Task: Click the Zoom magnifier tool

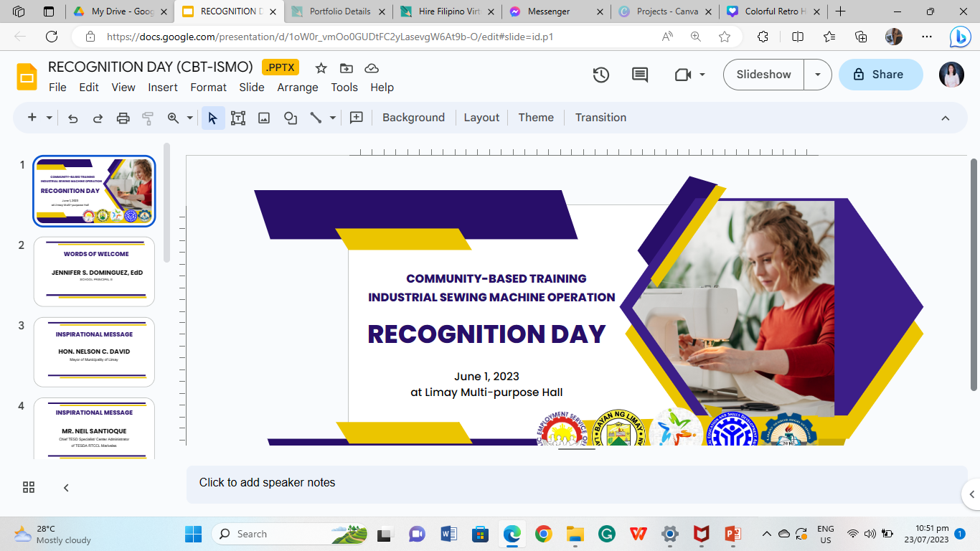Action: pos(173,118)
